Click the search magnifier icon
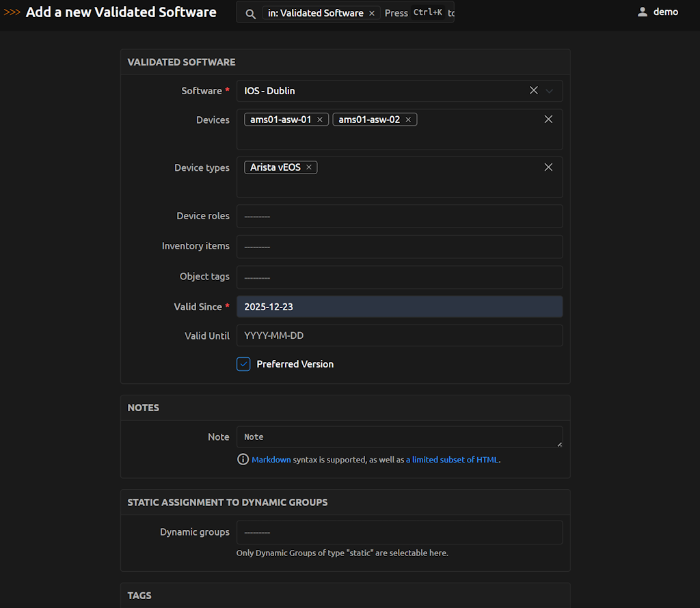700x608 pixels. 250,14
